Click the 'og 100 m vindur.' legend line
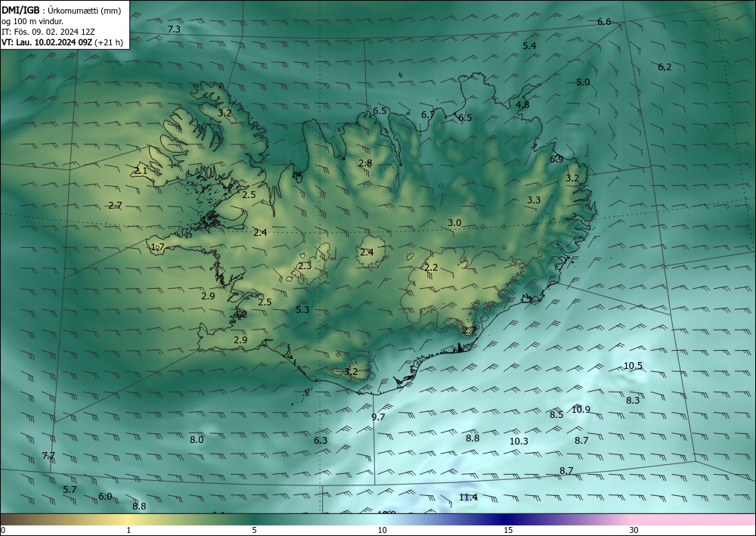Viewport: 756px width, 536px height. click(33, 21)
